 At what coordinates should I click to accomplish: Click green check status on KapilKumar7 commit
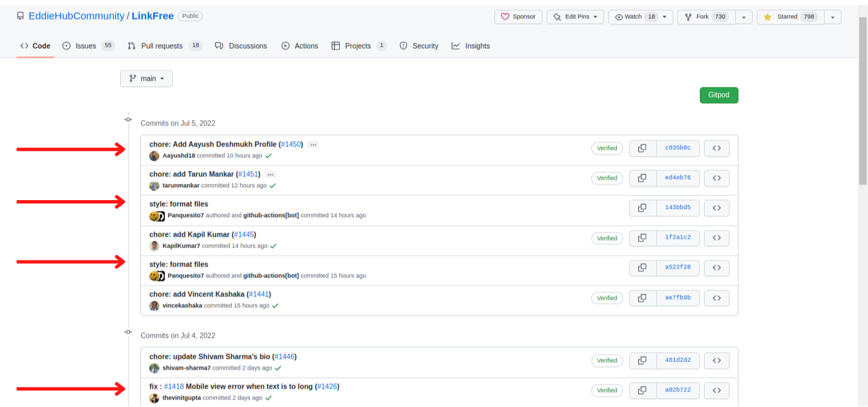[x=273, y=246]
